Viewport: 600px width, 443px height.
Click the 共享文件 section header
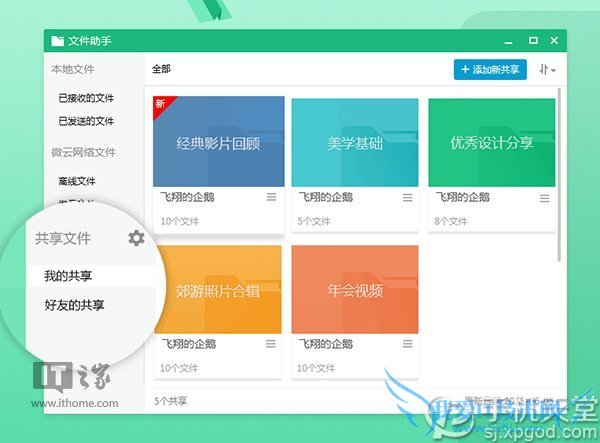click(x=63, y=238)
